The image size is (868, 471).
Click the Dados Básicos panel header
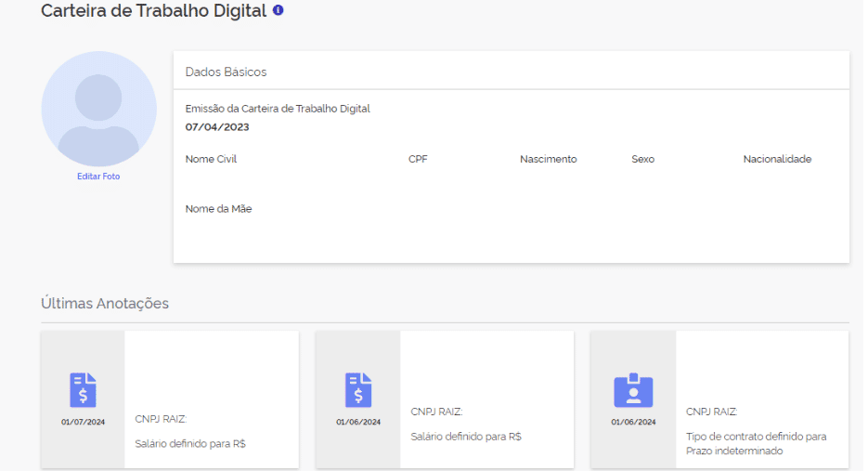[226, 72]
